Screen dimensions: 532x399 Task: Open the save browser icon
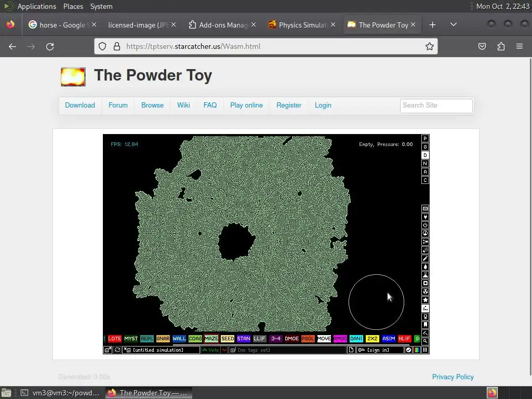coord(108,350)
